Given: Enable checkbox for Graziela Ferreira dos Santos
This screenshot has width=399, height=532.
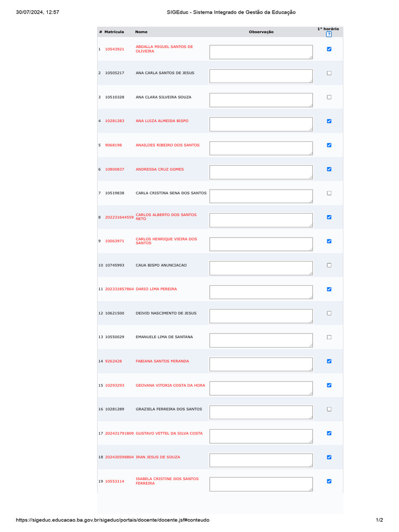Looking at the screenshot, I should pyautogui.click(x=329, y=409).
